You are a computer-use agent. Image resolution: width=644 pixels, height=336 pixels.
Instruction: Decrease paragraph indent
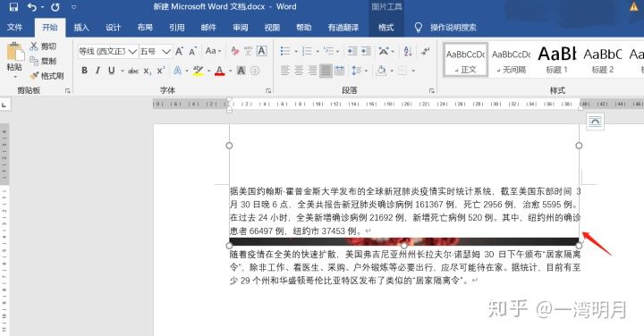pyautogui.click(x=352, y=51)
